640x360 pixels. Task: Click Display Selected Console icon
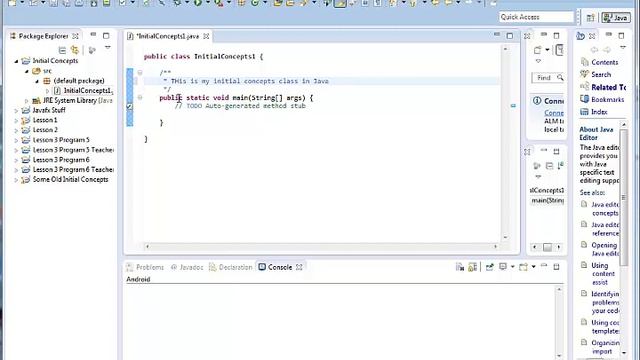[503, 267]
